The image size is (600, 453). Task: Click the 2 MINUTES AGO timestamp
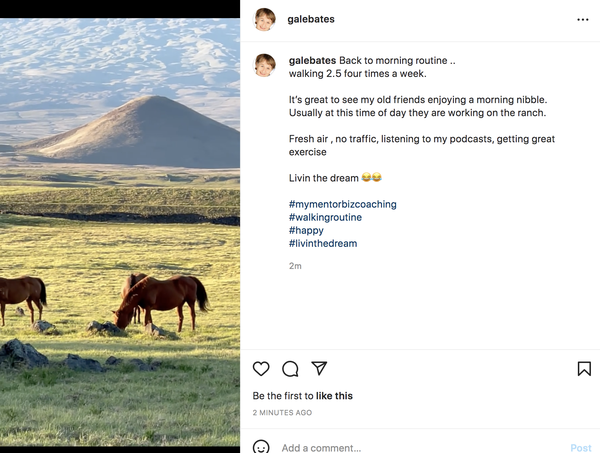point(282,412)
